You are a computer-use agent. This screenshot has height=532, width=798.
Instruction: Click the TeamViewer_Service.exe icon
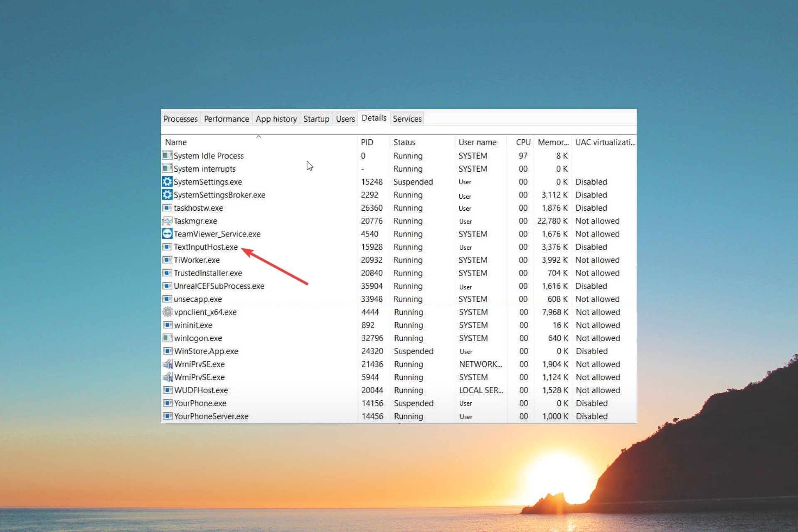pyautogui.click(x=167, y=234)
